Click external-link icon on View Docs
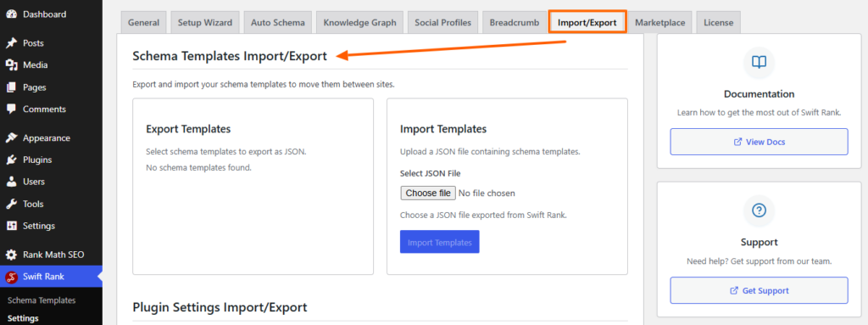 coord(737,142)
